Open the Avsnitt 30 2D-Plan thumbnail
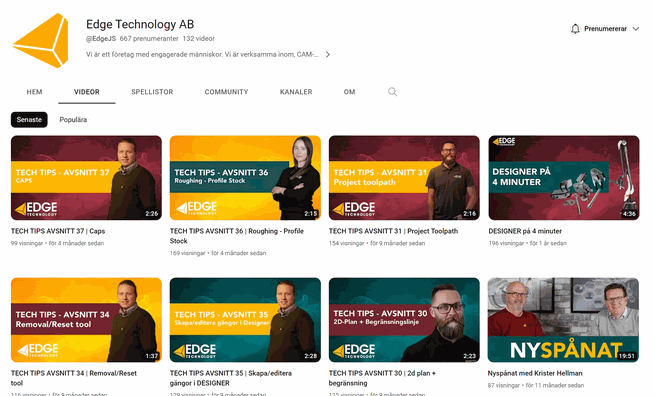The height and width of the screenshot is (396, 655). tap(404, 320)
